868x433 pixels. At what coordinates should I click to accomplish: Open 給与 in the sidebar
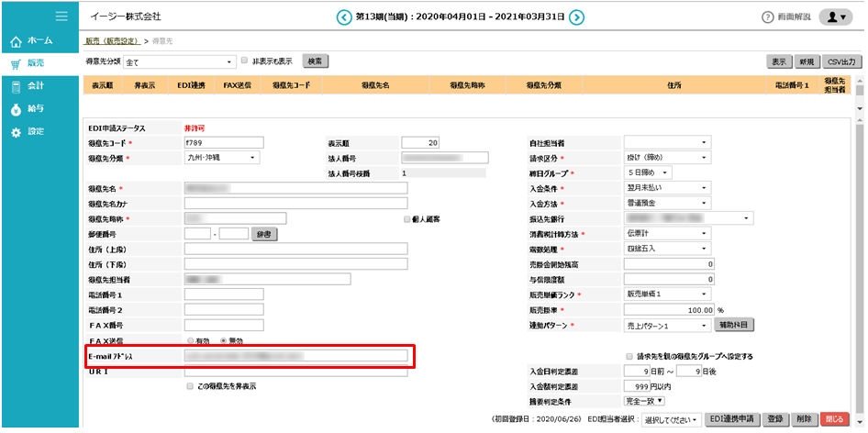coord(37,108)
